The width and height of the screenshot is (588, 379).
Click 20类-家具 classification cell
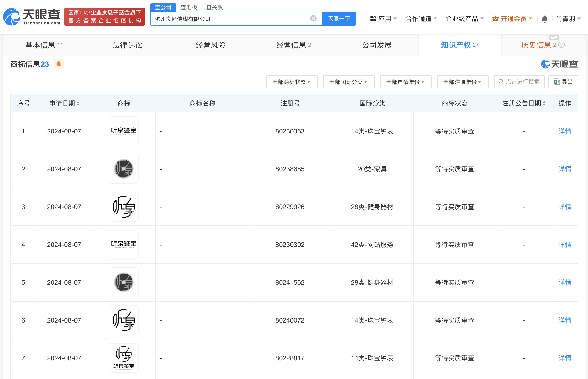click(372, 169)
